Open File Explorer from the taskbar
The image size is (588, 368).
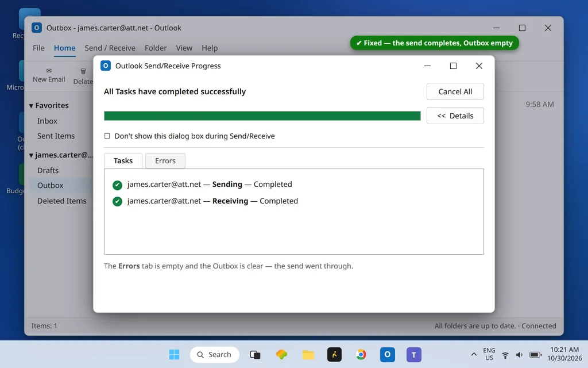click(x=308, y=354)
